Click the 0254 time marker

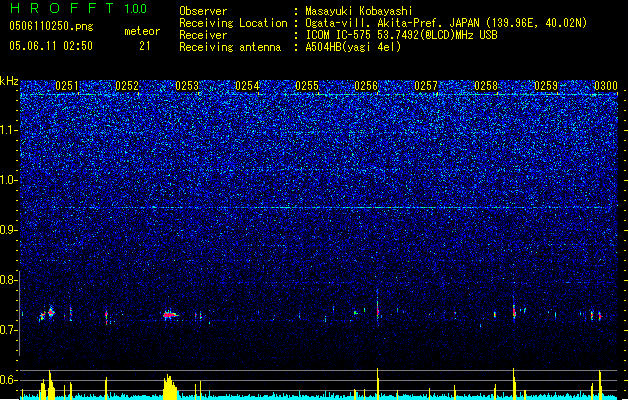click(247, 86)
